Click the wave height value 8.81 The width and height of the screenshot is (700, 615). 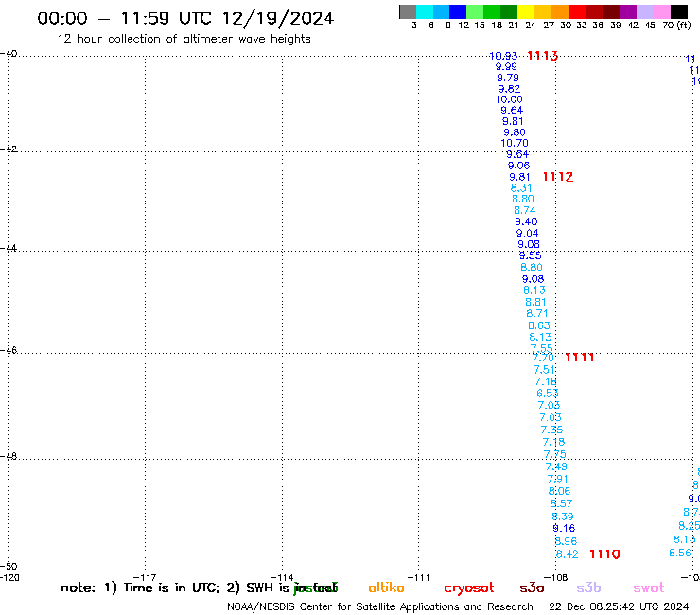(535, 303)
